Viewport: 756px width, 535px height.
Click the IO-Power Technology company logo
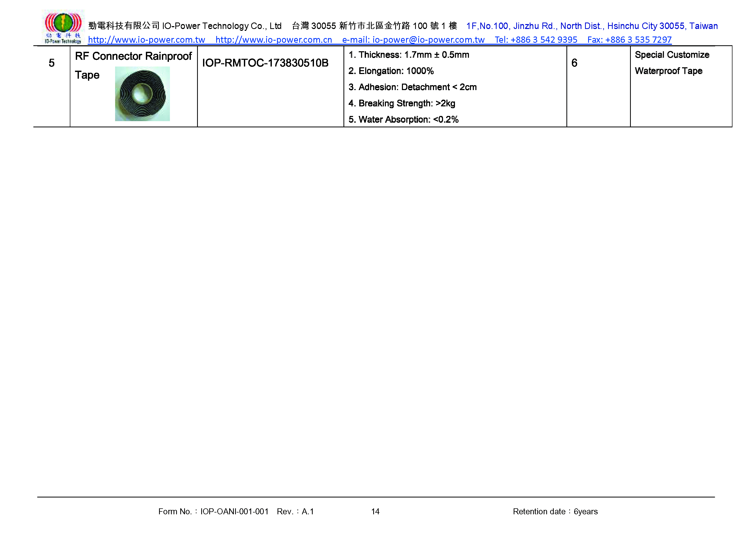[63, 27]
